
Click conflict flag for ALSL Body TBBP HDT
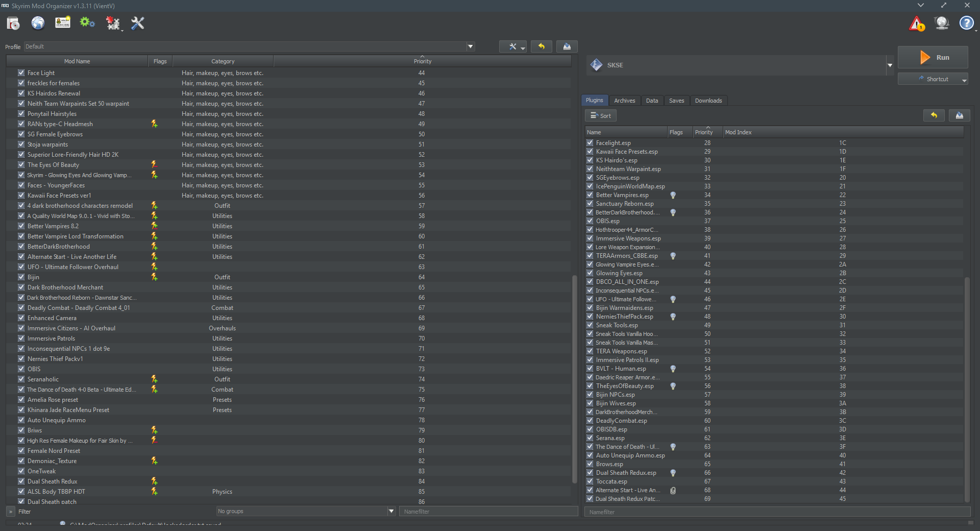click(154, 491)
